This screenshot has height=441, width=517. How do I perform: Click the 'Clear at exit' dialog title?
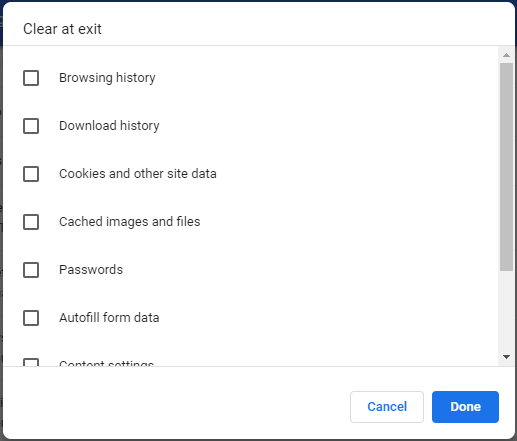click(x=62, y=29)
